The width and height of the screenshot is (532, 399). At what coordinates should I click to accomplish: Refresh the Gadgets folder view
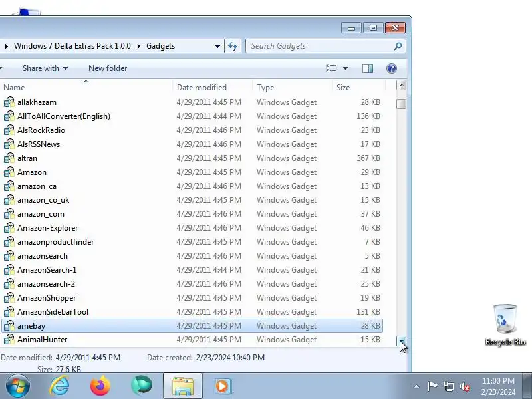[233, 46]
